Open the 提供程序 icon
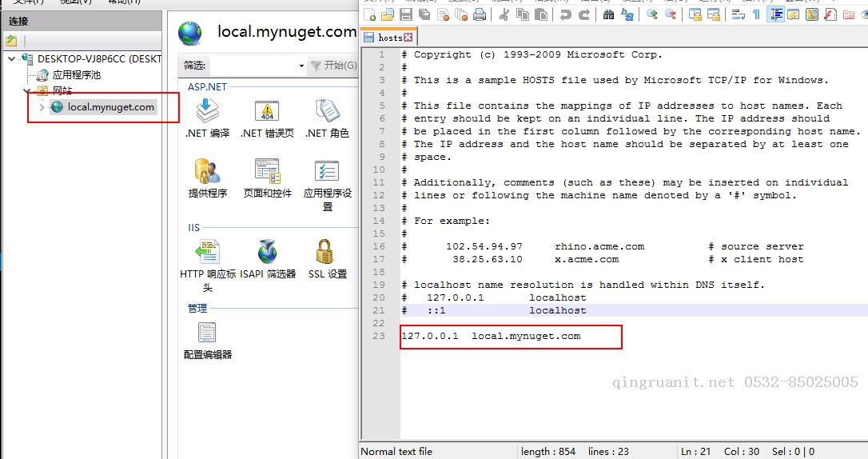The height and width of the screenshot is (459, 868). click(x=207, y=171)
